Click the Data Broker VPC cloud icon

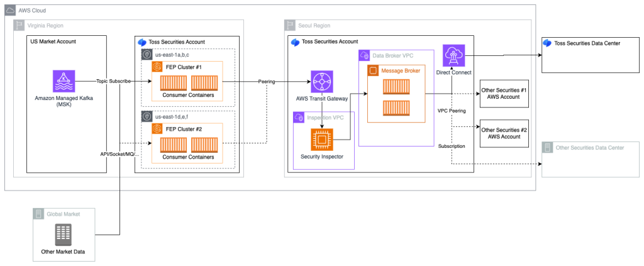pyautogui.click(x=364, y=55)
